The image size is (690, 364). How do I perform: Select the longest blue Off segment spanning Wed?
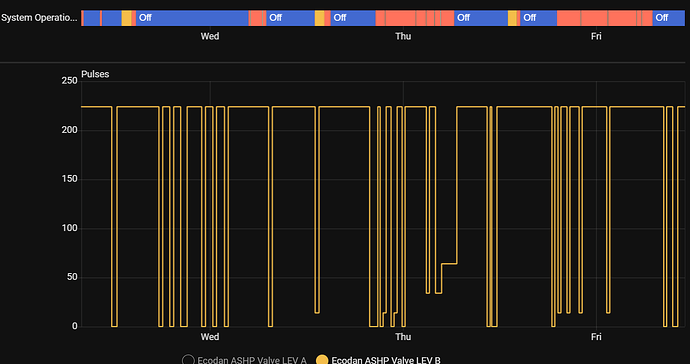click(x=192, y=18)
